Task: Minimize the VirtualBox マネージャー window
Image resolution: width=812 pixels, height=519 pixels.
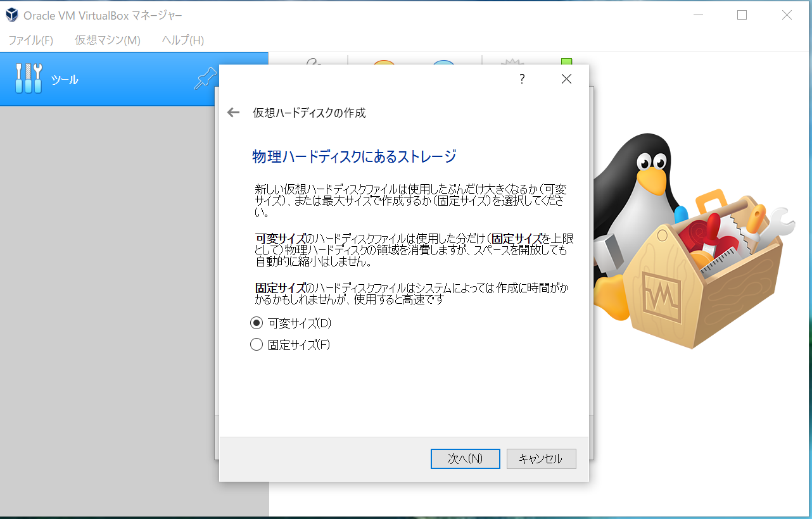Action: [x=698, y=15]
